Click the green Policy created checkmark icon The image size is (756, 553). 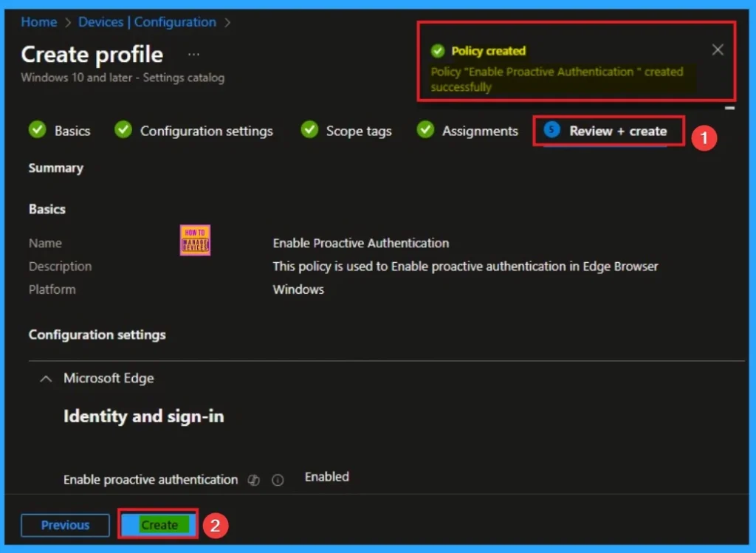(x=438, y=51)
